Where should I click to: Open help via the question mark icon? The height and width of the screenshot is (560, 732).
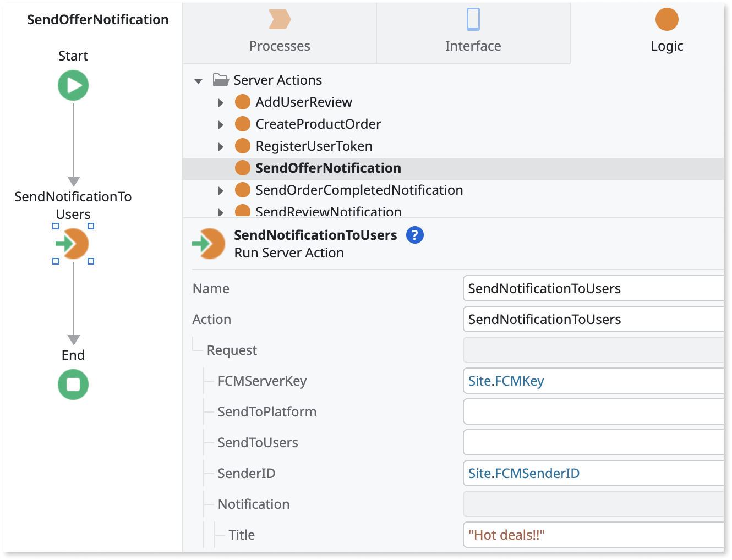(414, 235)
